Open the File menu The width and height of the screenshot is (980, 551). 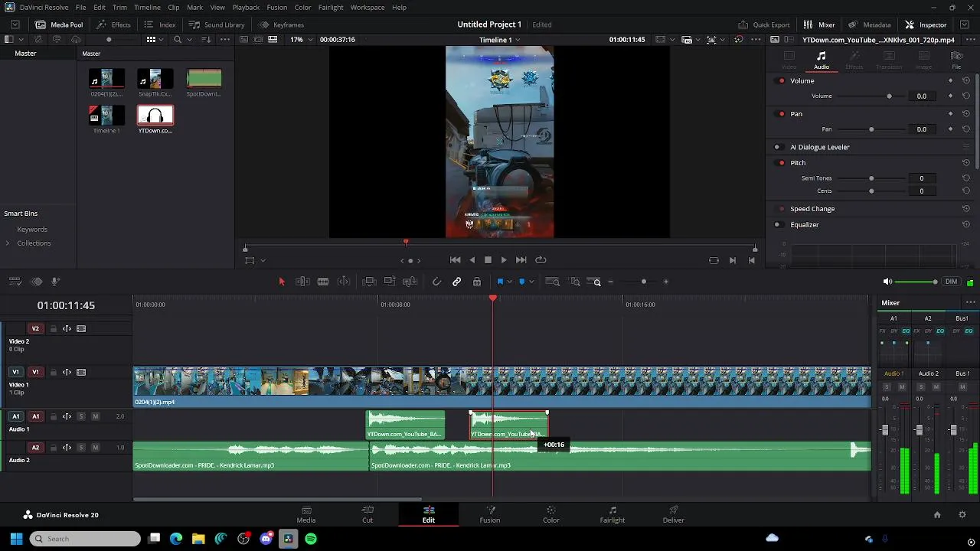point(80,8)
